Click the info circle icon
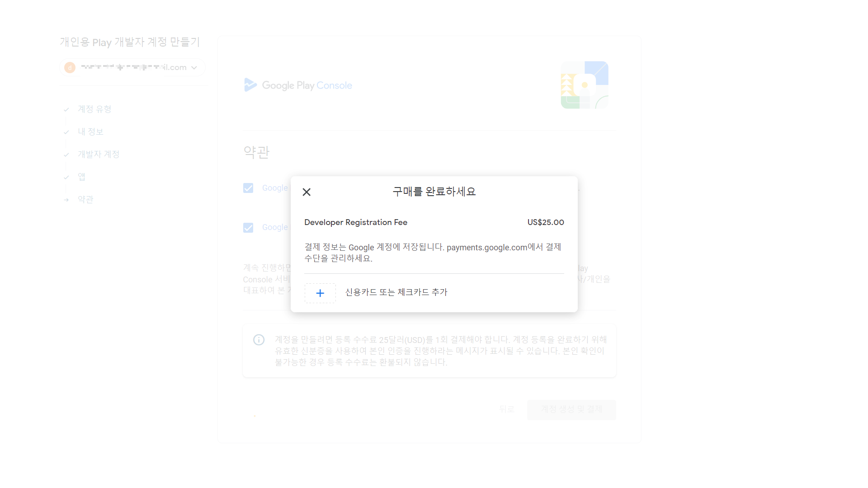868x488 pixels. coord(259,340)
